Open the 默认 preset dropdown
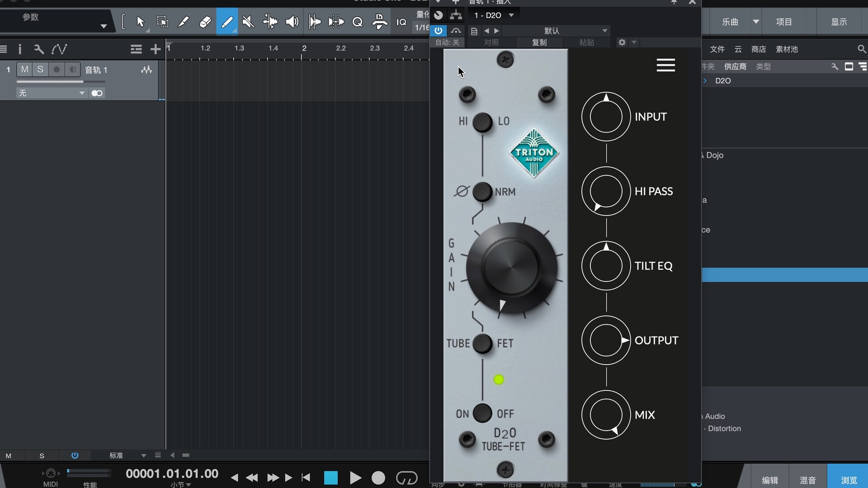The width and height of the screenshot is (868, 488). pyautogui.click(x=604, y=31)
